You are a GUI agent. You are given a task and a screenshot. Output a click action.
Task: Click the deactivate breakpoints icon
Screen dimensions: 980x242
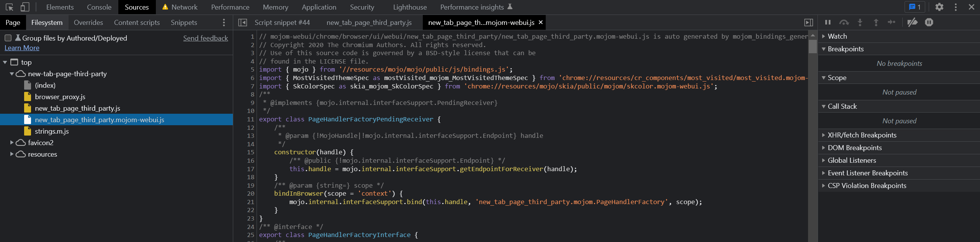click(912, 23)
